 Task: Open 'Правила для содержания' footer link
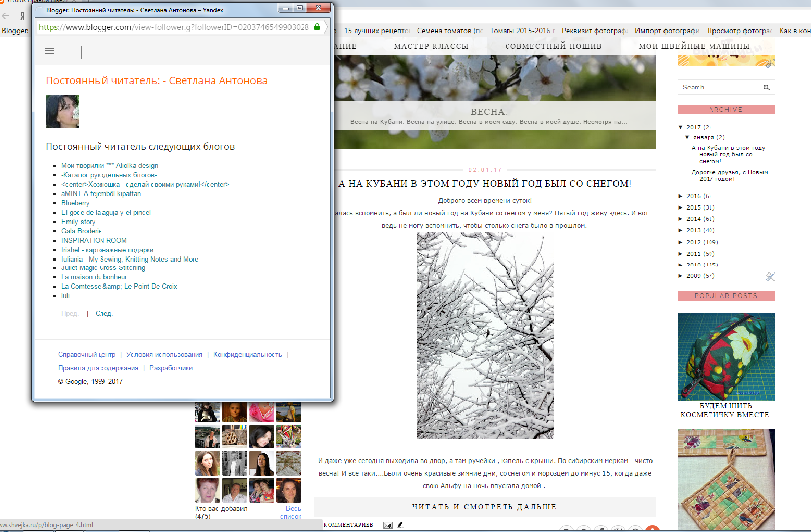click(99, 368)
